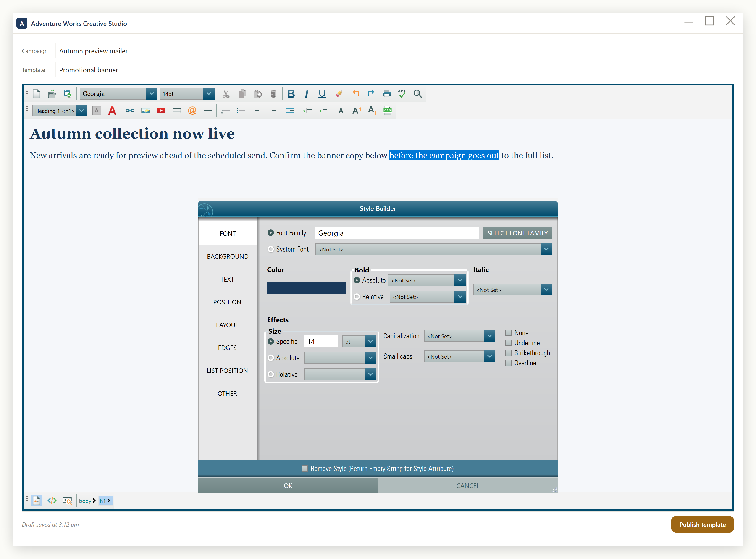Screen dimensions: 756x559
Task: Apply italic formatting from the toolbar
Action: 307,94
